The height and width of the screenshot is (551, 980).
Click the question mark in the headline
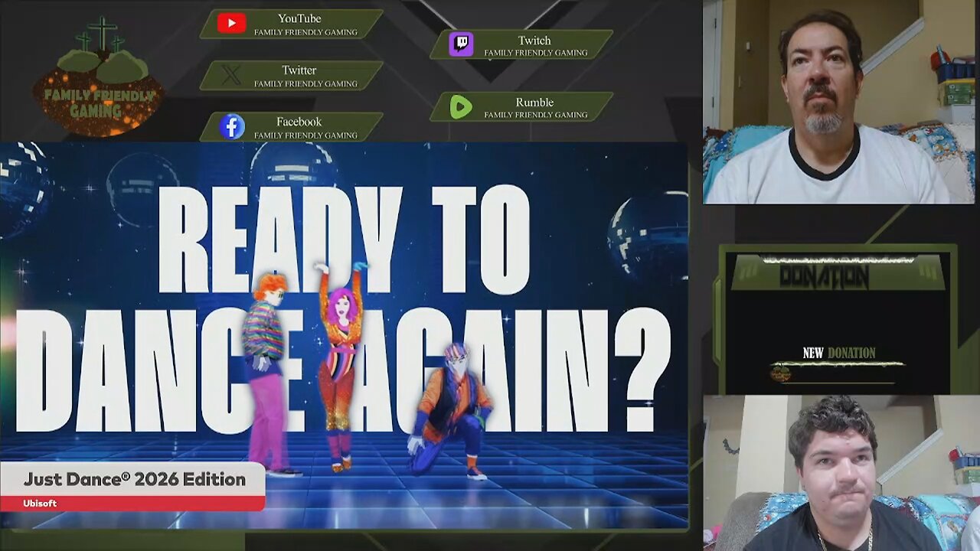642,370
